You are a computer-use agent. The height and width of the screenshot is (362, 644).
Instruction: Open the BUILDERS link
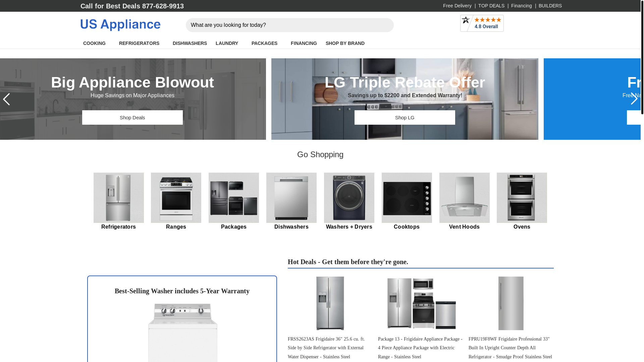click(x=550, y=6)
